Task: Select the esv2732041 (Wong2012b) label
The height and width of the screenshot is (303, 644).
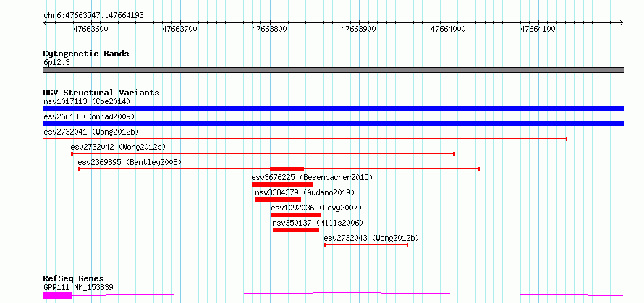Action: pyautogui.click(x=91, y=132)
